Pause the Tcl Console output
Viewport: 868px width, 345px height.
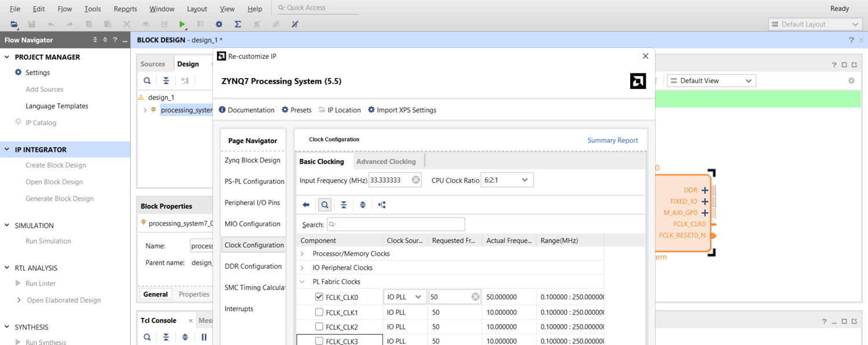(x=204, y=337)
